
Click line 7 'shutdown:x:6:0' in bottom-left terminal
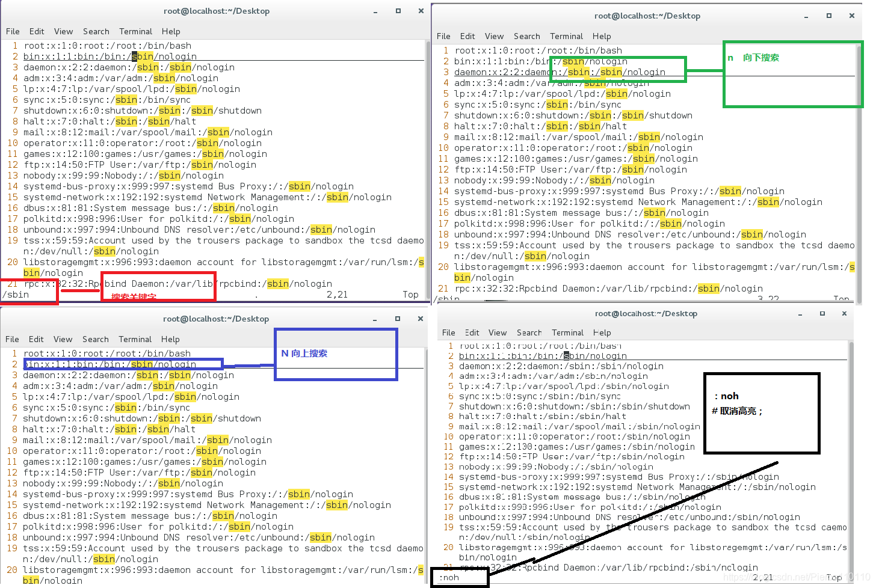(142, 418)
